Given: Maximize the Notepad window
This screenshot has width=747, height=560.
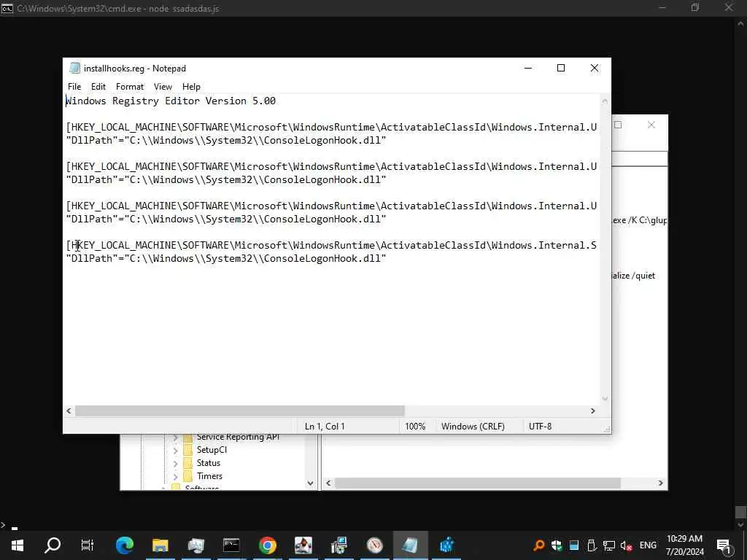Looking at the screenshot, I should pos(561,68).
